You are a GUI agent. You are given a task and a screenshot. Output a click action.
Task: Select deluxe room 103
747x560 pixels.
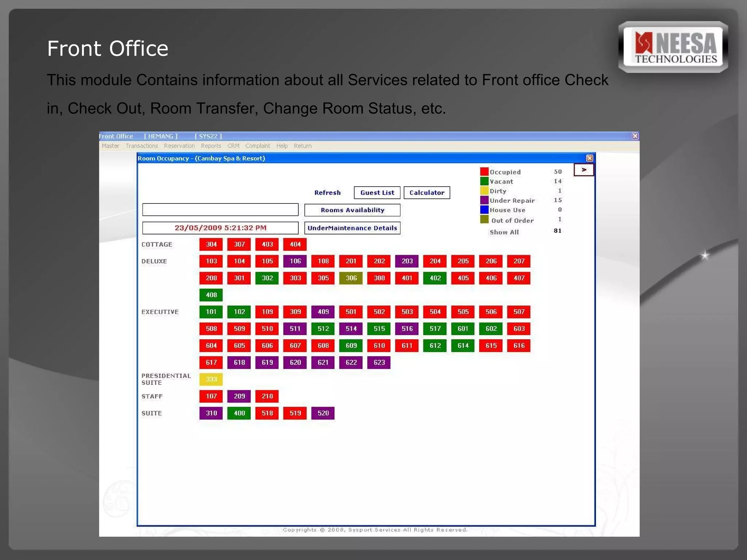coord(211,261)
